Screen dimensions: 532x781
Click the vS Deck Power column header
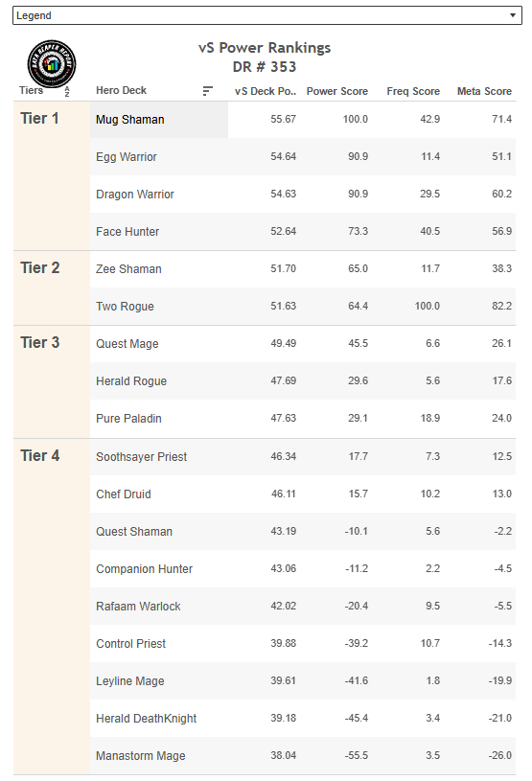tap(266, 91)
